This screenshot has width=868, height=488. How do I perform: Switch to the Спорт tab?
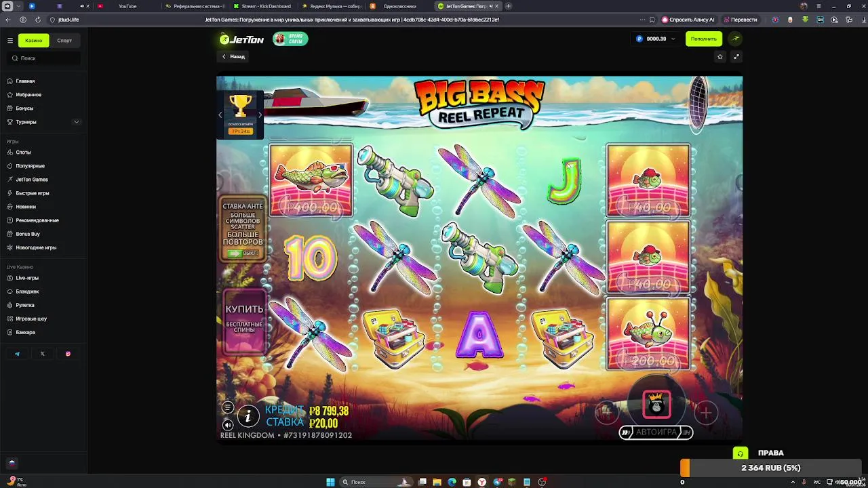pos(64,41)
